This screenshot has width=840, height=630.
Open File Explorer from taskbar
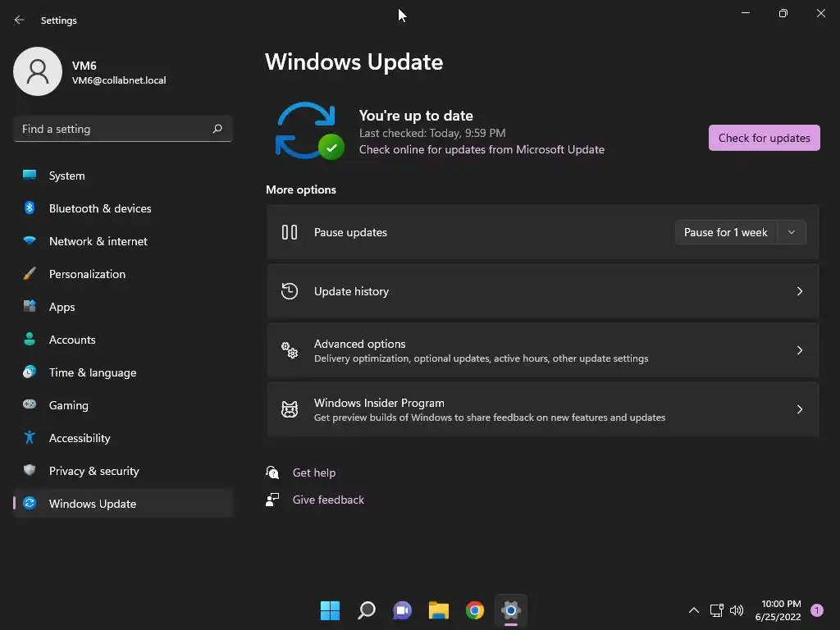[439, 610]
